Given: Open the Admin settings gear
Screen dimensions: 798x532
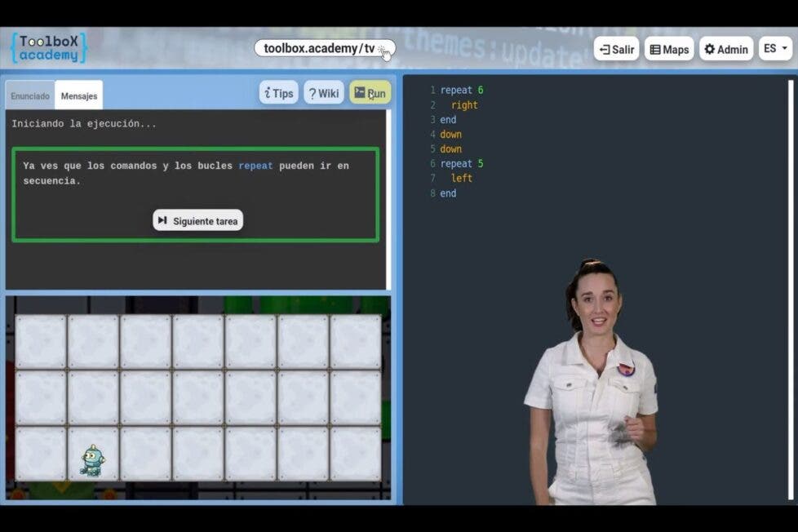Looking at the screenshot, I should [725, 49].
